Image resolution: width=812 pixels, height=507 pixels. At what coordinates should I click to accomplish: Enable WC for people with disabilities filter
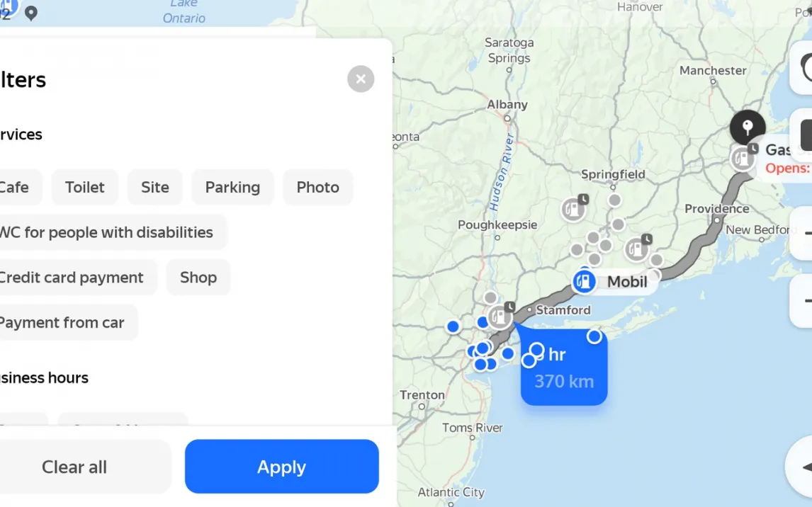pyautogui.click(x=108, y=232)
